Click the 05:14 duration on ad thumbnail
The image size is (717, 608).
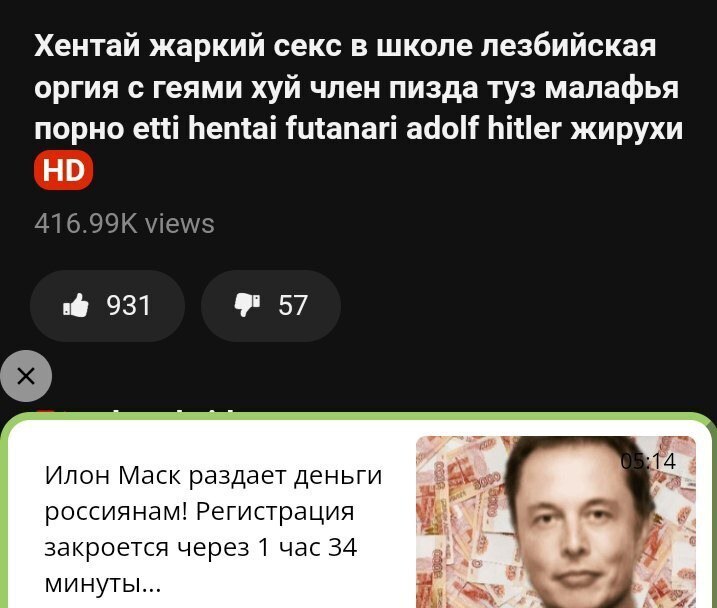pyautogui.click(x=648, y=461)
